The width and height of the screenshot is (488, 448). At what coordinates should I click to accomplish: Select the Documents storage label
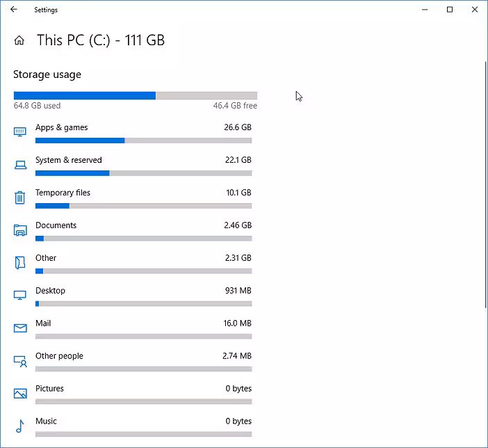[56, 225]
